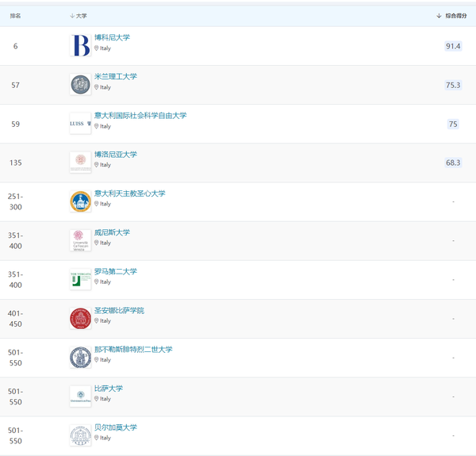Click the 75.3 score badge
Image resolution: width=476 pixels, height=456 pixels.
453,85
